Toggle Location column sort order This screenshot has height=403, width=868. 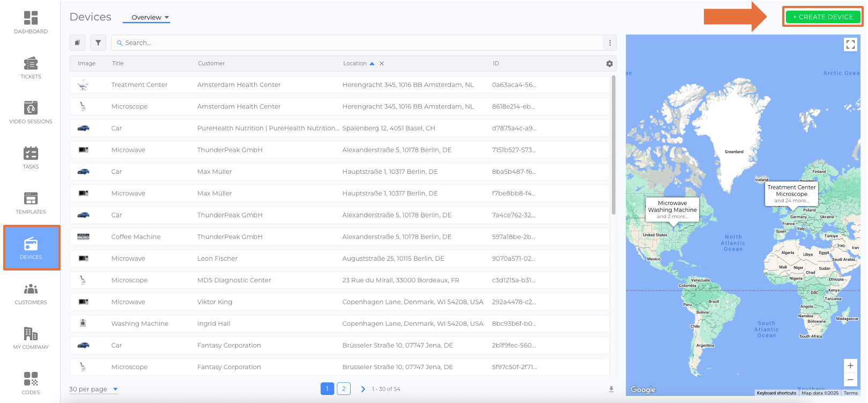pyautogui.click(x=372, y=63)
